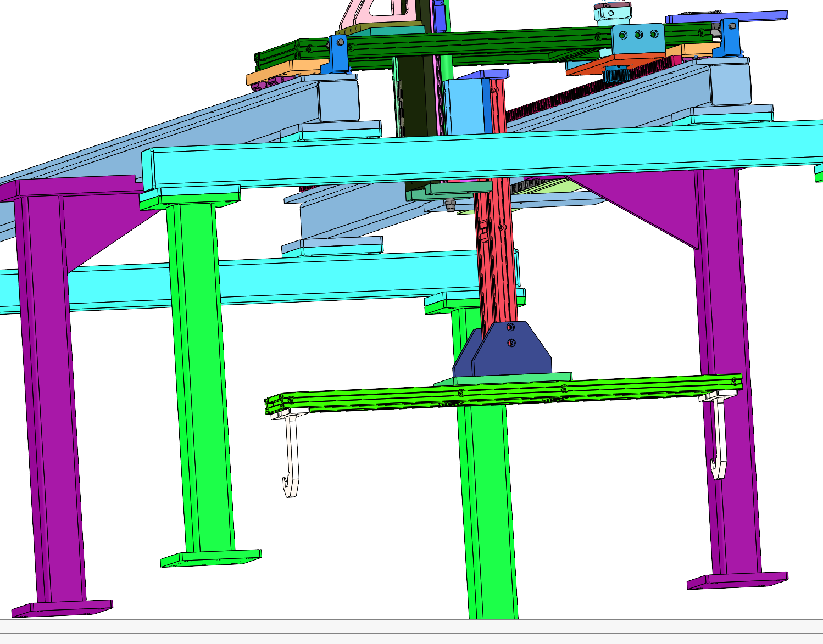Pick the left white hanging hook
The width and height of the screenshot is (823, 644).
point(291,453)
